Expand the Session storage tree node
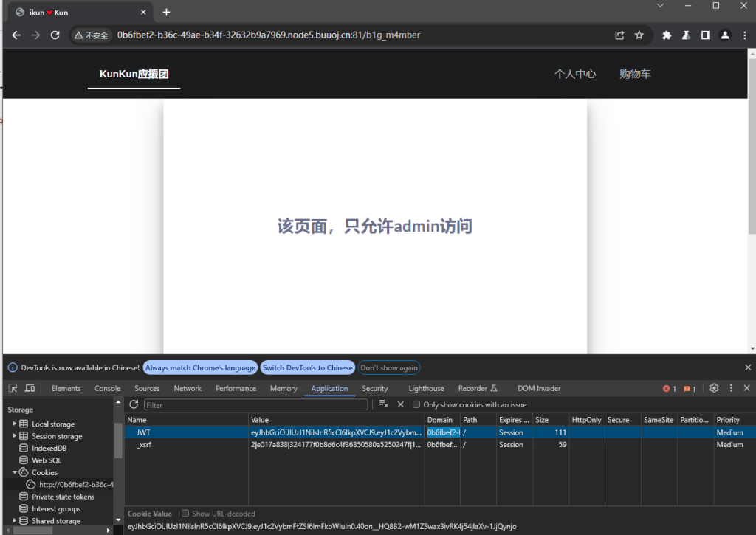Viewport: 756px width, 535px height. [14, 436]
